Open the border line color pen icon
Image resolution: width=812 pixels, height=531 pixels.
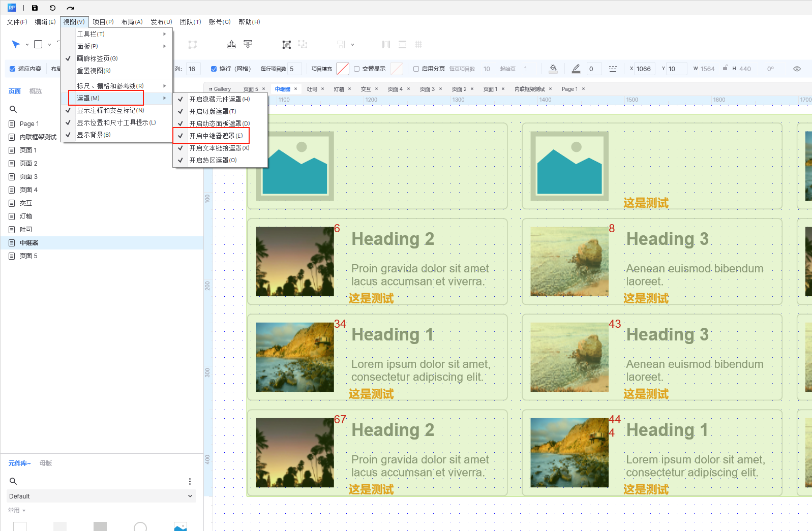pos(576,68)
